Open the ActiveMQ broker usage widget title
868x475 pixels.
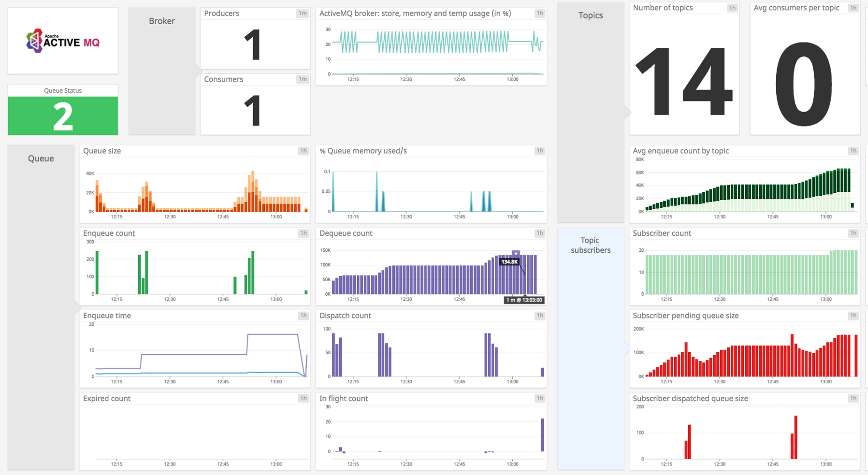[415, 14]
